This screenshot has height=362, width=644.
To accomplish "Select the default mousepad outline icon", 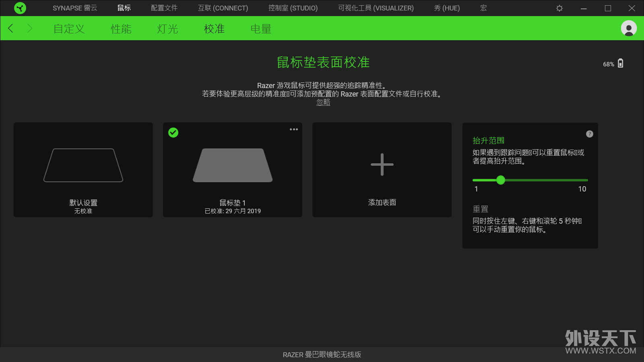I will click(83, 165).
